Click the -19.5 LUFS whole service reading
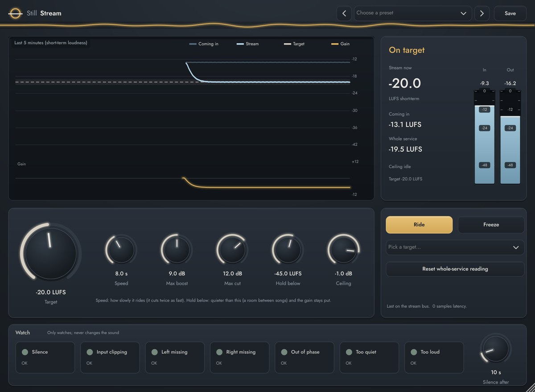 pos(405,149)
